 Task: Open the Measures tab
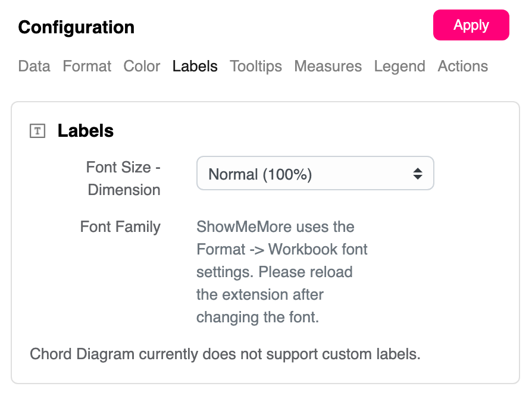point(328,66)
